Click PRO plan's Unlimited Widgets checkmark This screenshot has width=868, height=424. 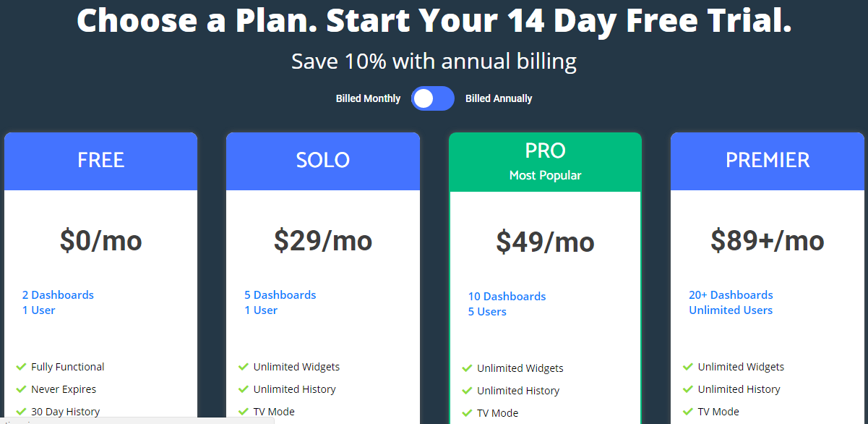tap(467, 368)
